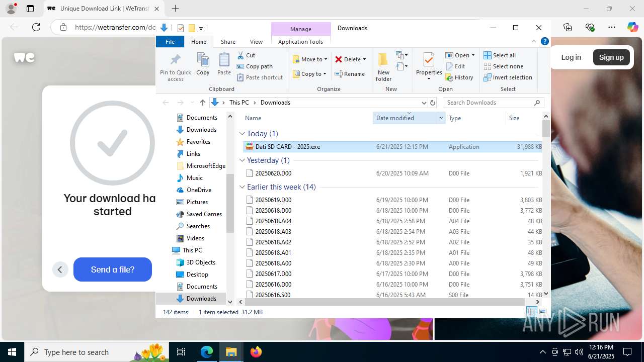This screenshot has width=644, height=362.
Task: Switch to details view layout
Action: pyautogui.click(x=532, y=312)
